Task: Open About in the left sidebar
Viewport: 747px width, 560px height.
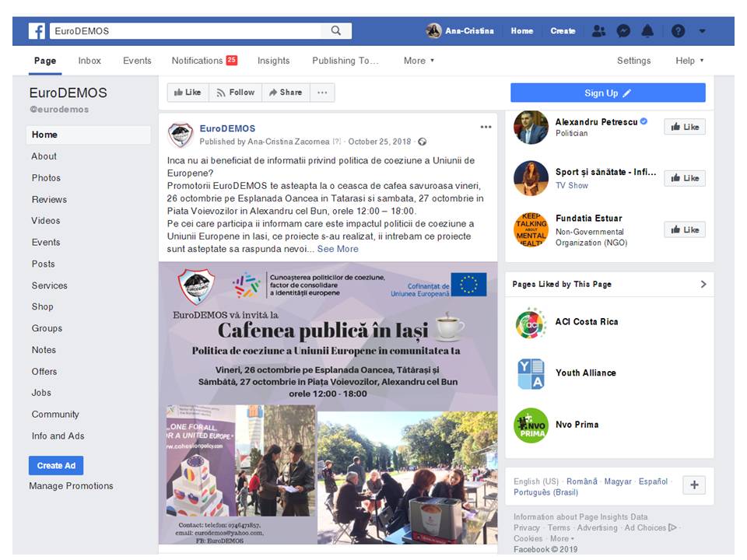Action: point(44,156)
